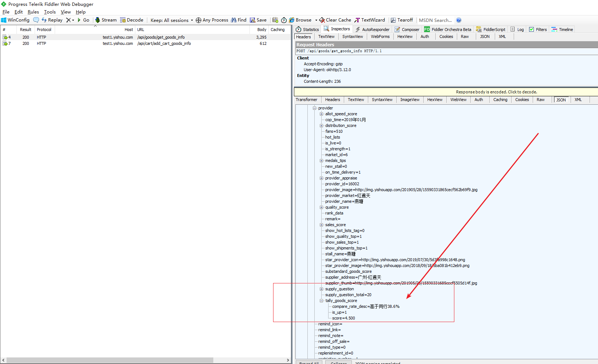Open the Log tab
Screen dimensions: 598x364
(517, 30)
